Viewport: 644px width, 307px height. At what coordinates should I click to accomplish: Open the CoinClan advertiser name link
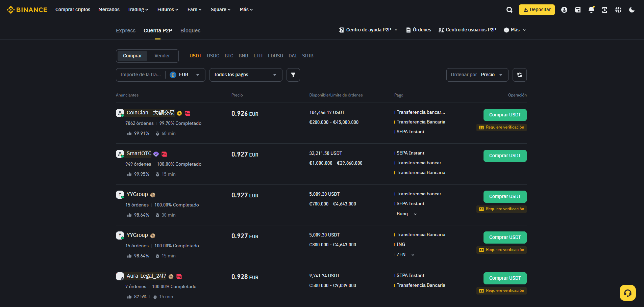(151, 113)
